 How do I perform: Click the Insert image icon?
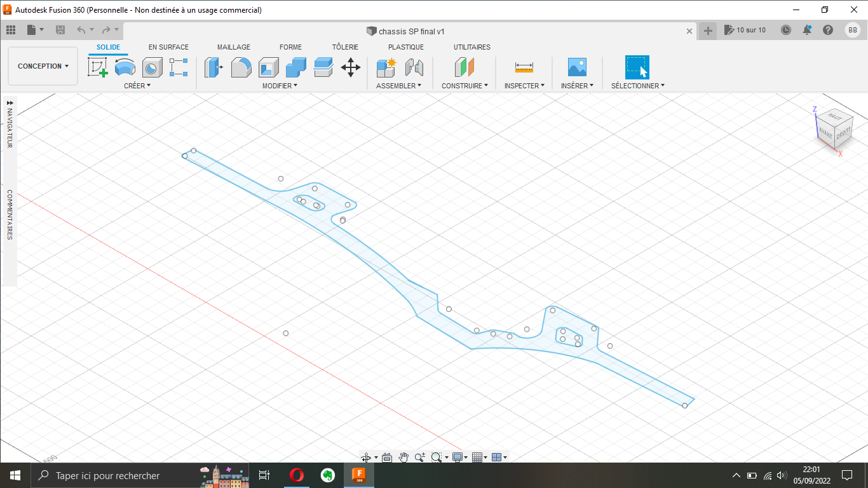pyautogui.click(x=577, y=67)
